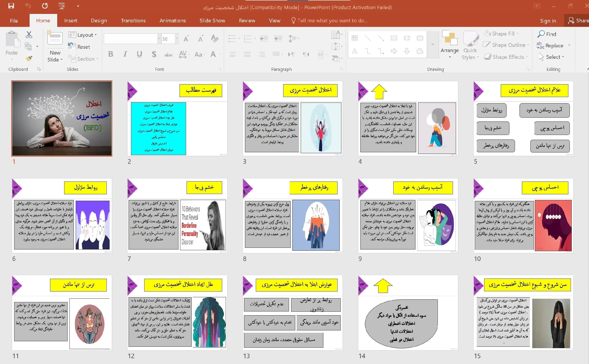The height and width of the screenshot is (364, 589).
Task: Toggle text Shadow formatting
Action: click(x=154, y=54)
